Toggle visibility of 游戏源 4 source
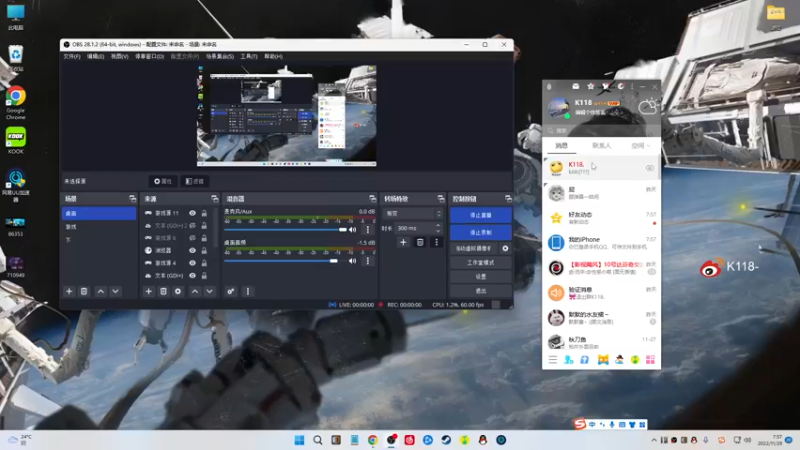Image resolution: width=800 pixels, height=450 pixels. 192,263
